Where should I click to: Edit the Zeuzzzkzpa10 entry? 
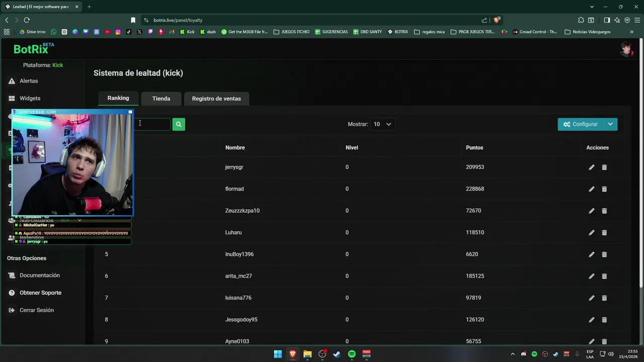click(x=592, y=211)
